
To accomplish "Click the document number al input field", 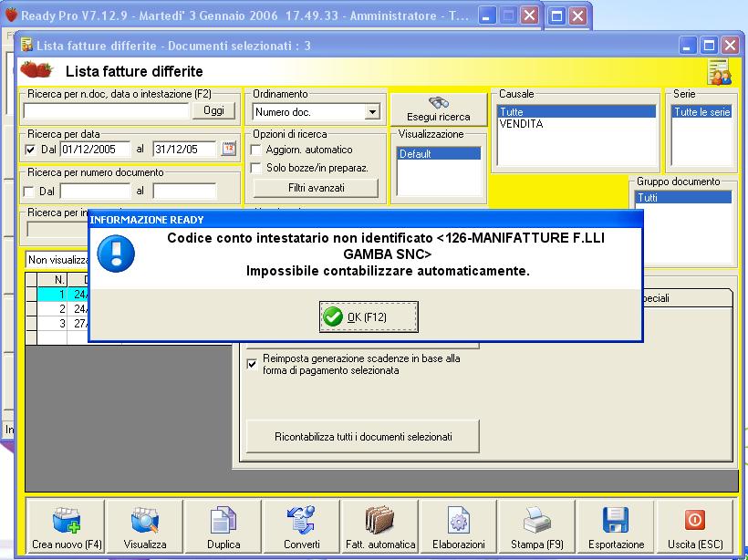I will click(x=184, y=192).
